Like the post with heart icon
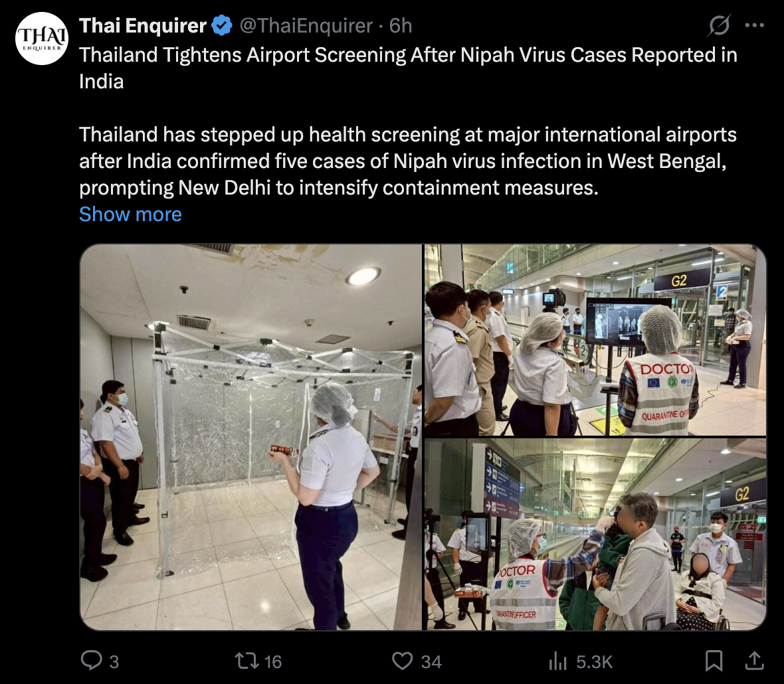Image resolution: width=784 pixels, height=684 pixels. 403,661
